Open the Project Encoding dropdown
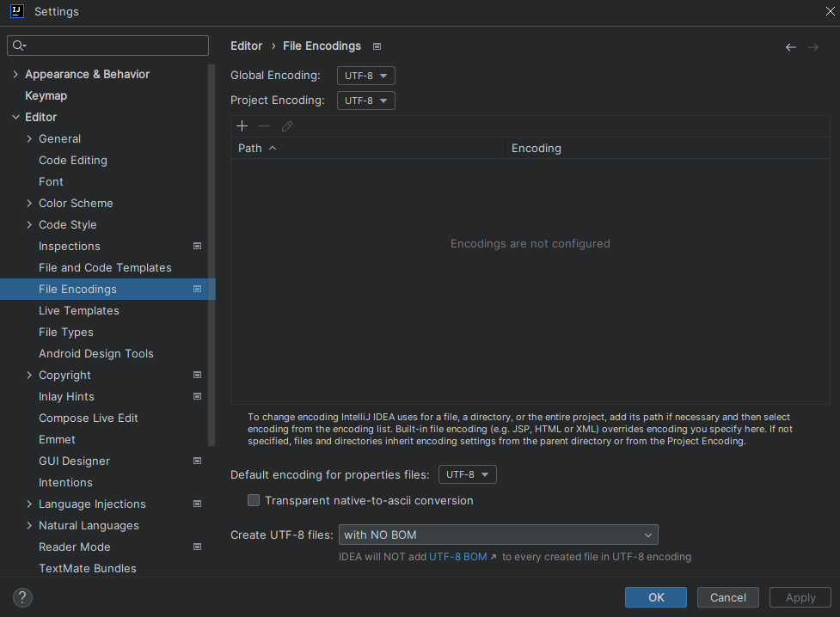This screenshot has height=617, width=840. coord(366,101)
